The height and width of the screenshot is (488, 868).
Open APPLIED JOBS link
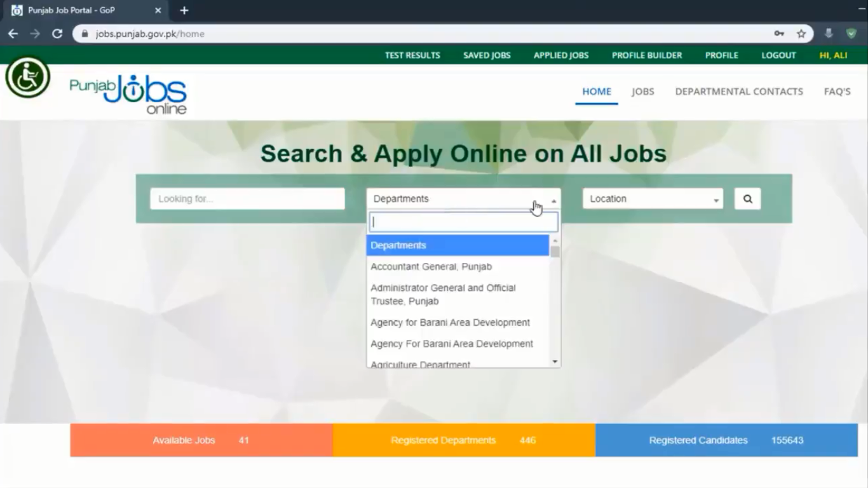pos(561,55)
